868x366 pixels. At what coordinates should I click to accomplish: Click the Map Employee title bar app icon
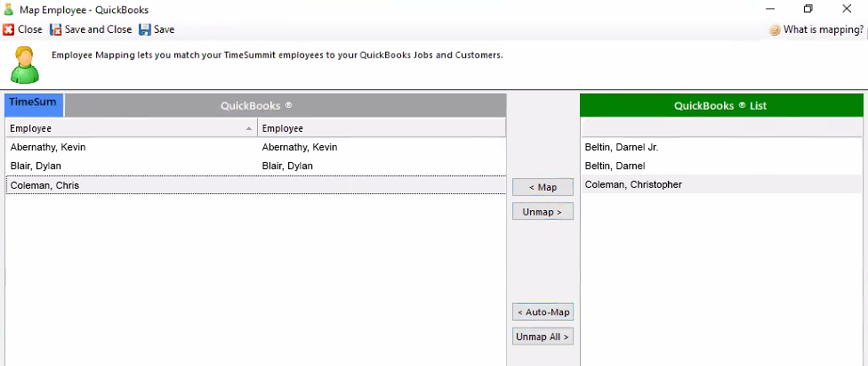(x=8, y=10)
